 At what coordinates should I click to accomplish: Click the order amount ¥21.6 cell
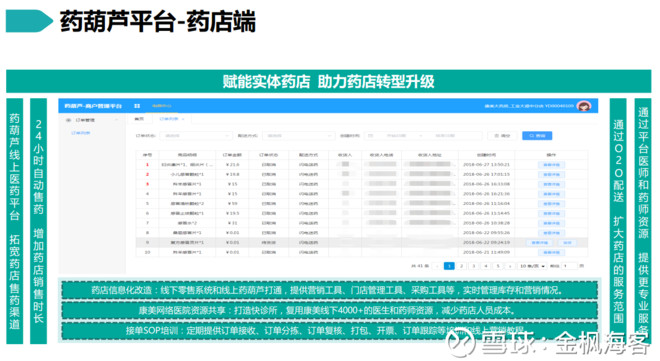(232, 165)
